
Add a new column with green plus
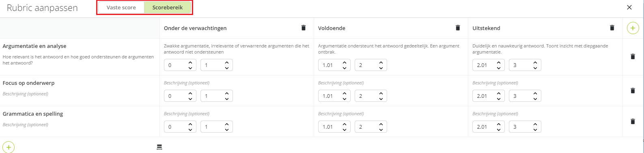[x=633, y=28]
